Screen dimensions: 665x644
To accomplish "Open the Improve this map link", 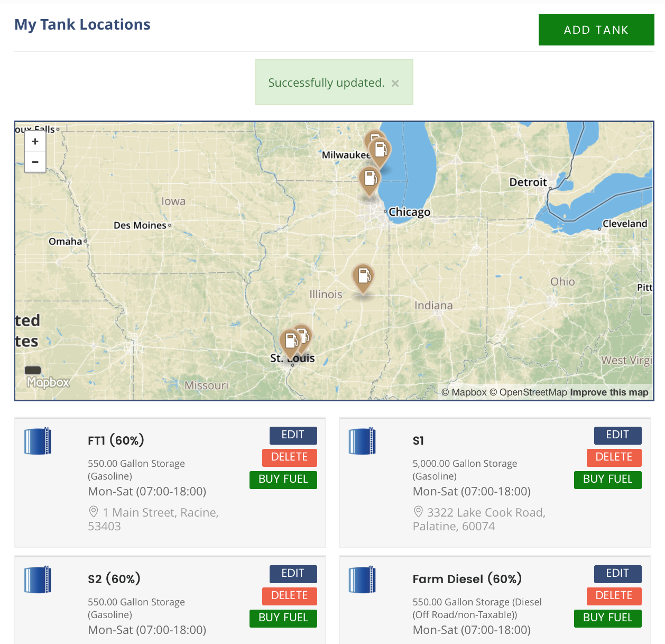I will click(x=609, y=392).
